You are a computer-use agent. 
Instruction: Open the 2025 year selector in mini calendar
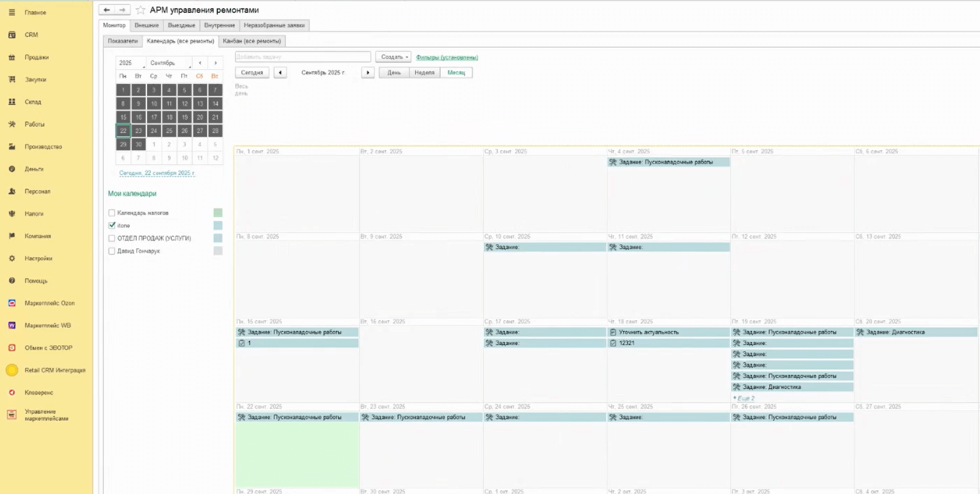tap(130, 63)
